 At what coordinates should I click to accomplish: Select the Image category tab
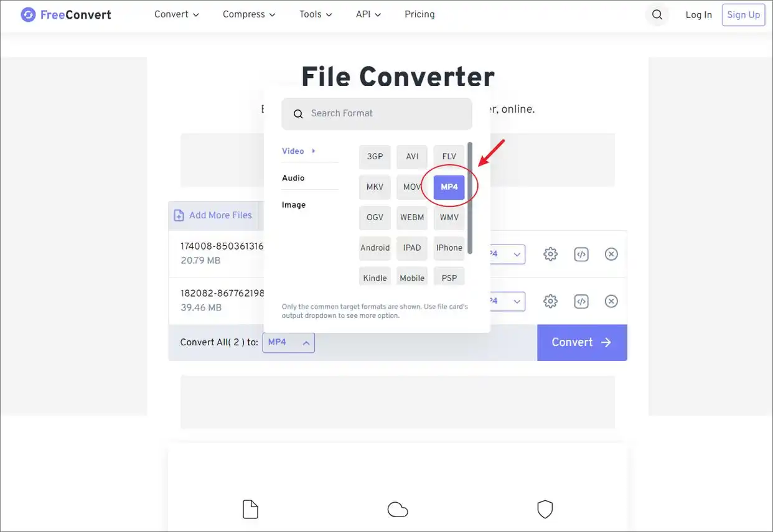(x=294, y=205)
